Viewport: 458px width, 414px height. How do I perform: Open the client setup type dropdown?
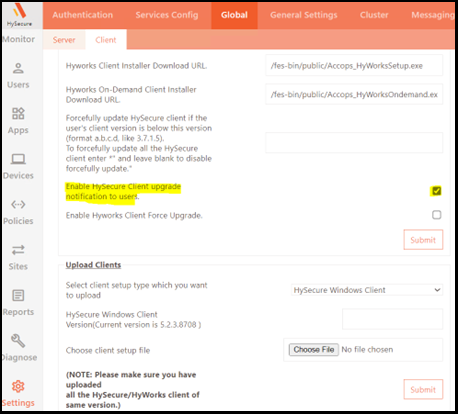367,290
